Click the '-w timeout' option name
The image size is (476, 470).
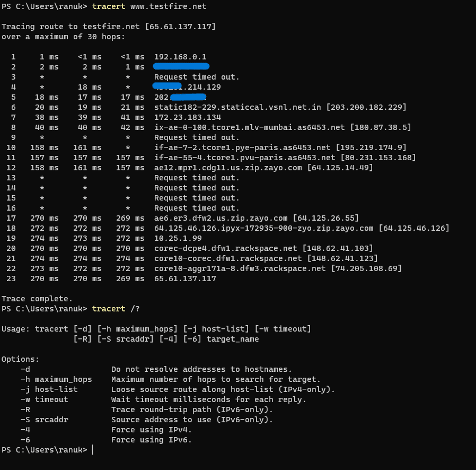(45, 399)
